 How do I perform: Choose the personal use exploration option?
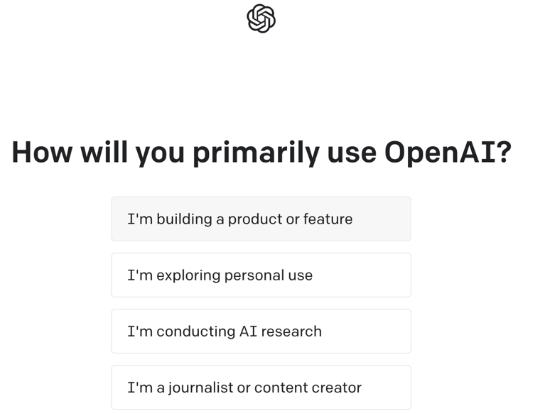[261, 275]
